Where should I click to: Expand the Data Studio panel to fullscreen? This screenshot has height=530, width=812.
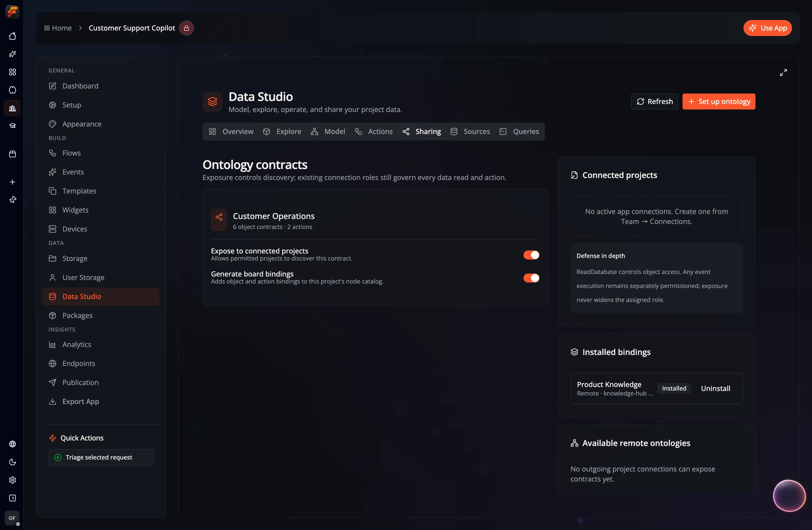(x=783, y=72)
